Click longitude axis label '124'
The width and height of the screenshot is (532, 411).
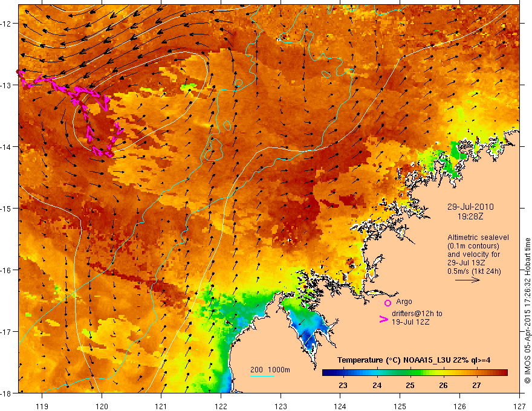[340, 406]
